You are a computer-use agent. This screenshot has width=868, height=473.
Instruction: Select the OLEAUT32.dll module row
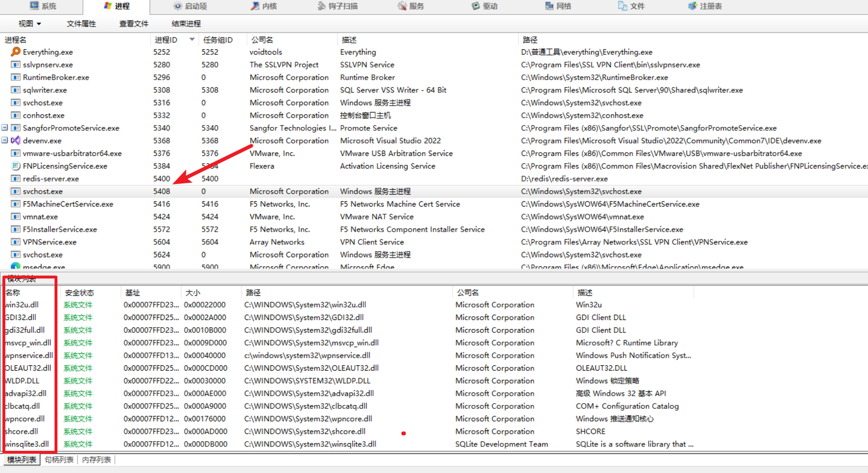pyautogui.click(x=347, y=368)
